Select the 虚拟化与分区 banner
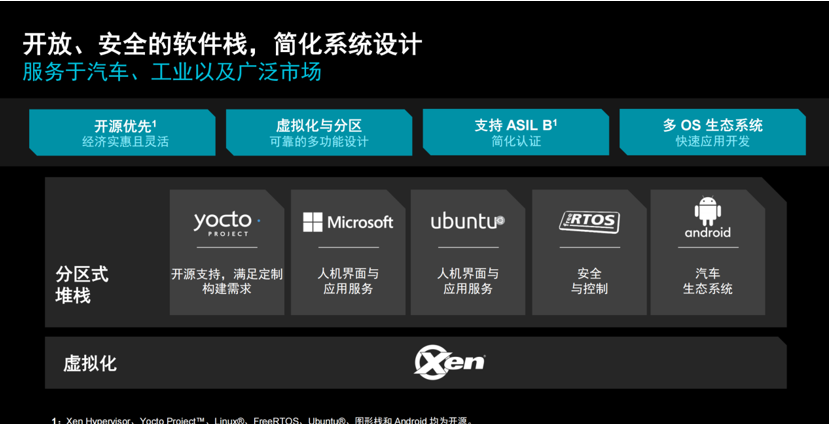This screenshot has height=424, width=830. tap(319, 133)
